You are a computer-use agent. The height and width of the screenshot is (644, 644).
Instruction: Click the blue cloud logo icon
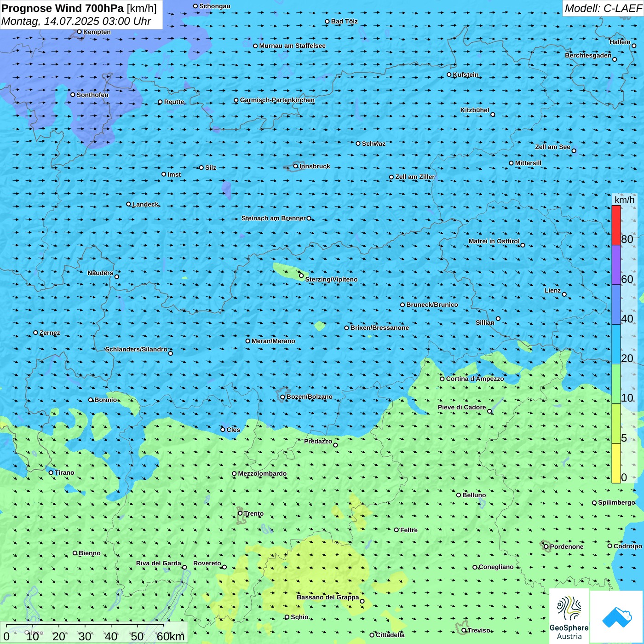click(617, 617)
